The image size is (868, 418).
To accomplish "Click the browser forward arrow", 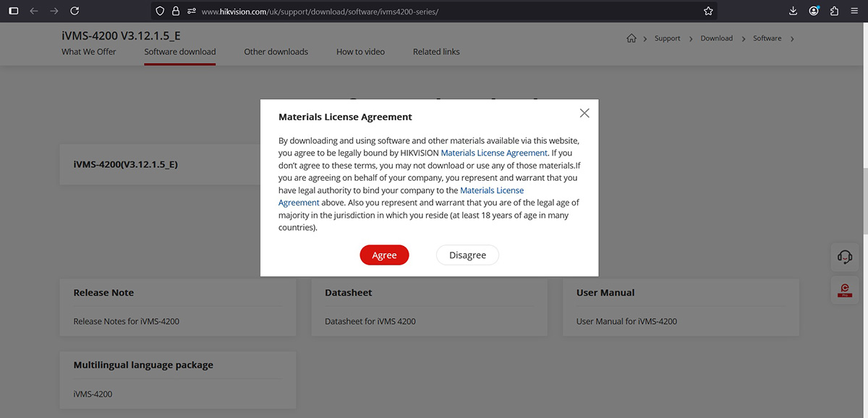I will tap(54, 11).
